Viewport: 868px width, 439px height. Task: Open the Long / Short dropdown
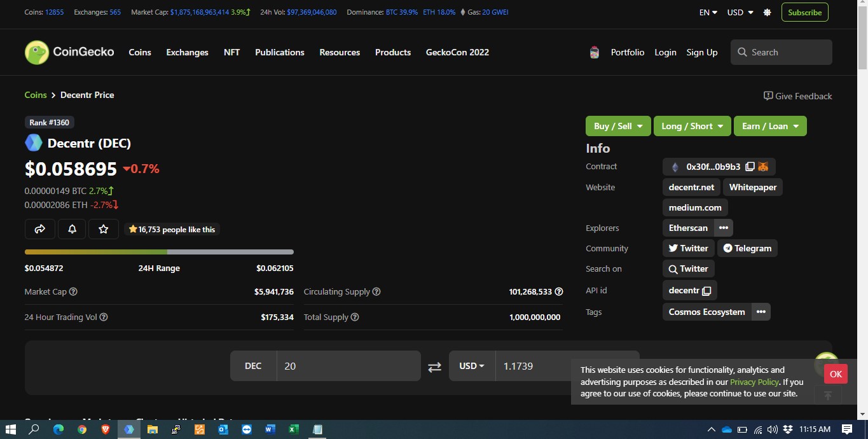point(692,126)
